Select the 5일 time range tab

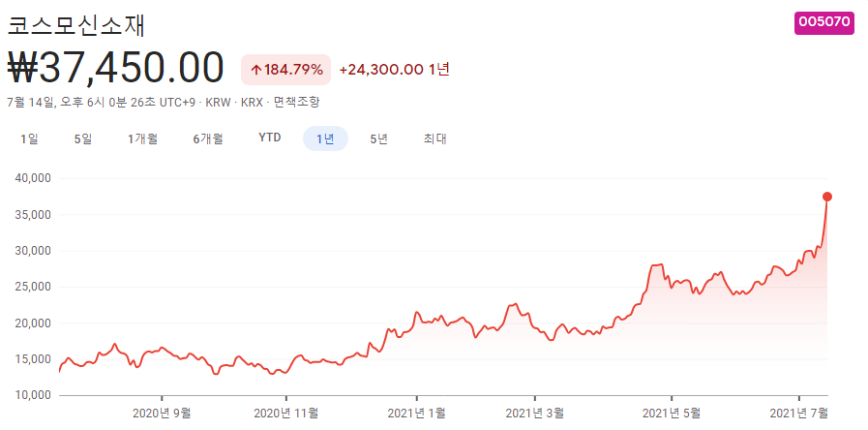83,138
